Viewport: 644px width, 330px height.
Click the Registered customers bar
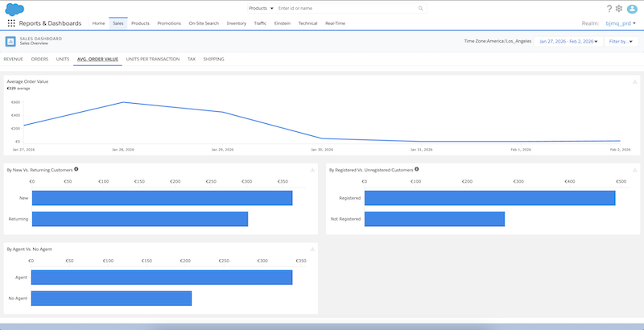pos(490,198)
